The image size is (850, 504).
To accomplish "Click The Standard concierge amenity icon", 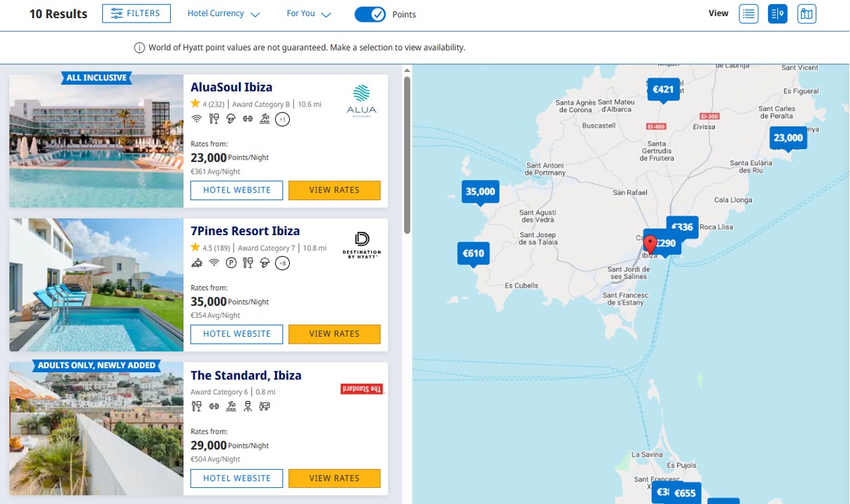I will tap(247, 406).
